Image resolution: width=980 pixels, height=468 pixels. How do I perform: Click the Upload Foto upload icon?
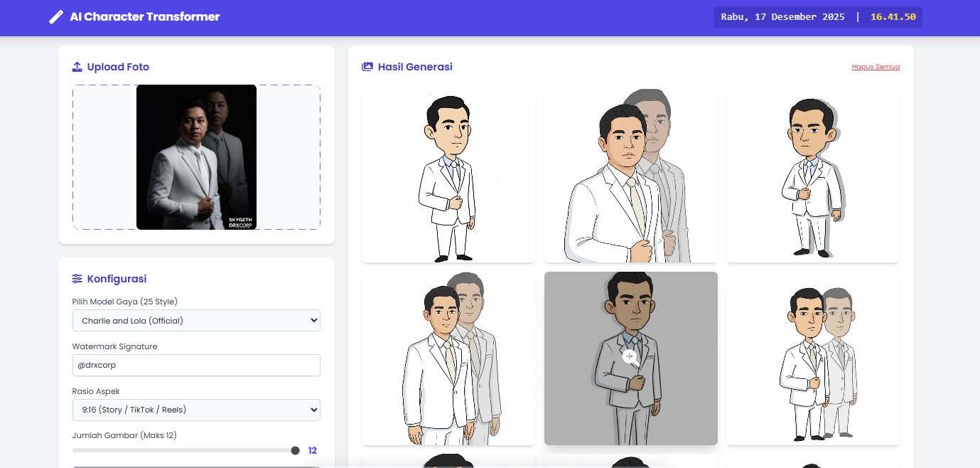[x=77, y=67]
